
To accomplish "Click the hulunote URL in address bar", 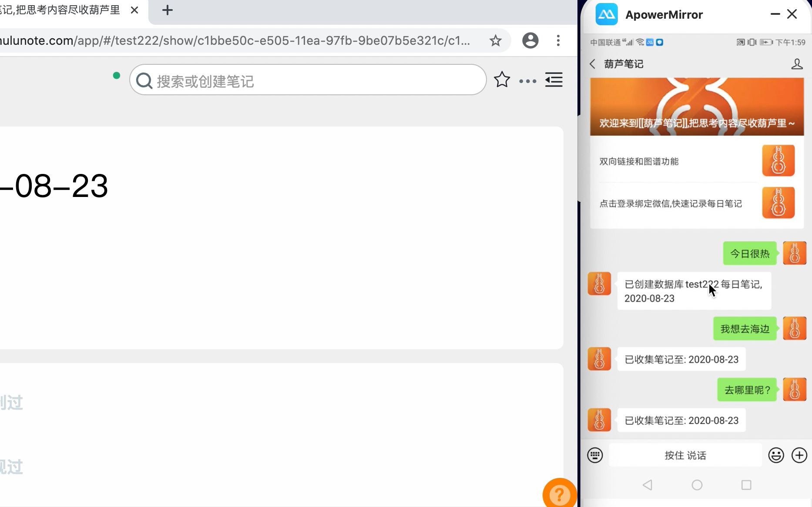I will (235, 40).
